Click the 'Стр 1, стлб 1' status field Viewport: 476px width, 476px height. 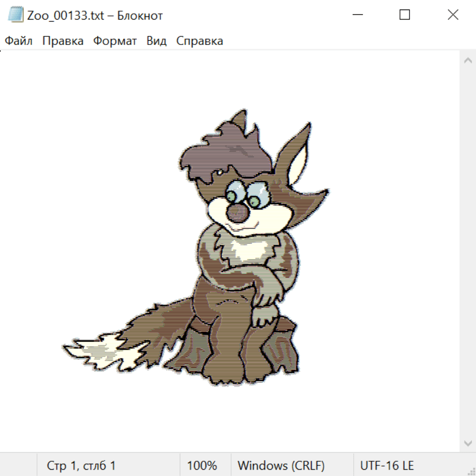click(x=81, y=465)
